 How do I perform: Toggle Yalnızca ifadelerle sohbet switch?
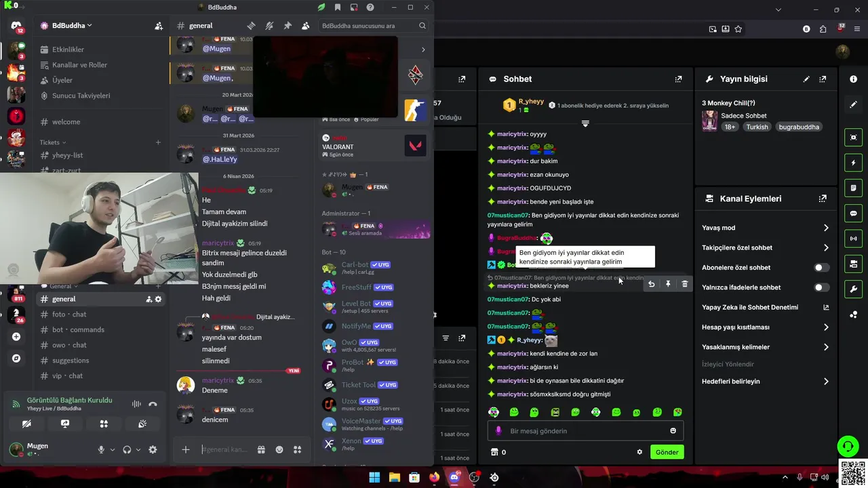pyautogui.click(x=821, y=287)
